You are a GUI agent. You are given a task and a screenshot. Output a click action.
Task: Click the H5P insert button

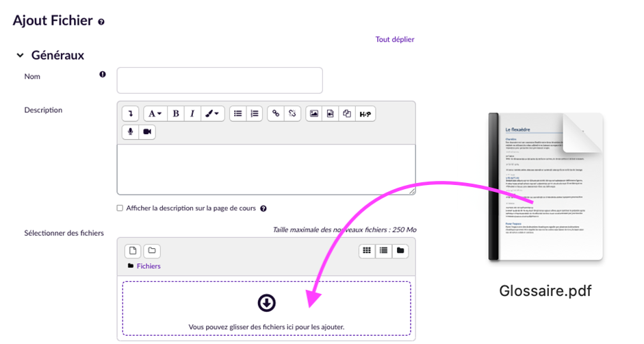tap(365, 114)
